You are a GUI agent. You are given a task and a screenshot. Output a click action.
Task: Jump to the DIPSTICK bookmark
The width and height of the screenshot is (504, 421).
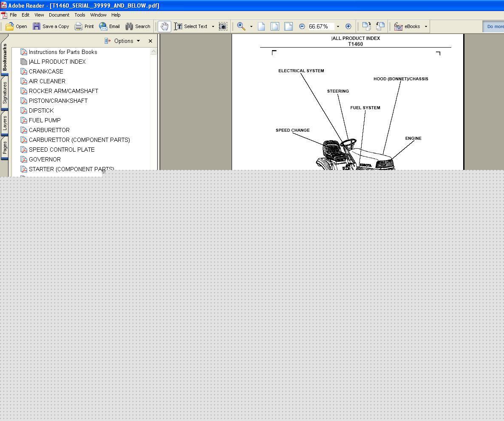41,110
